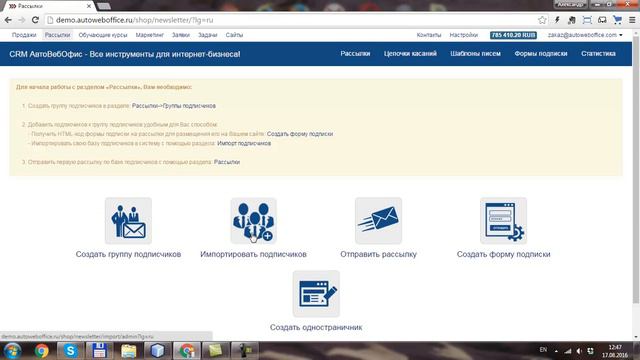
Task: Follow the Создать форму подписки link in instructions
Action: [x=300, y=134]
